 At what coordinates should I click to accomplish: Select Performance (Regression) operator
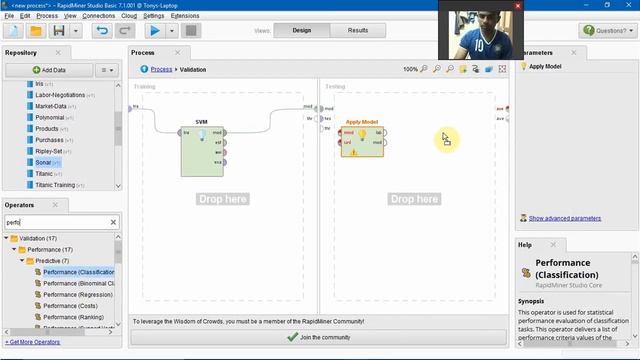(x=74, y=294)
